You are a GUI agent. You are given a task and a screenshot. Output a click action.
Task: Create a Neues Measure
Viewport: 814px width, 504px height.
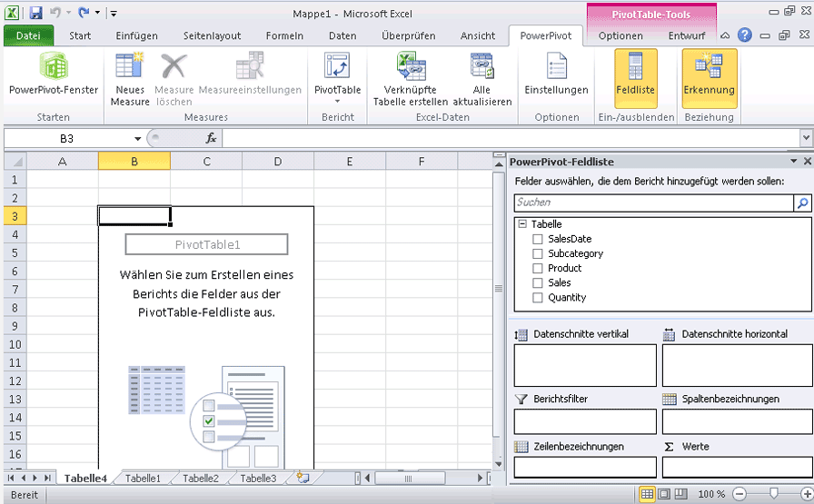(130, 79)
